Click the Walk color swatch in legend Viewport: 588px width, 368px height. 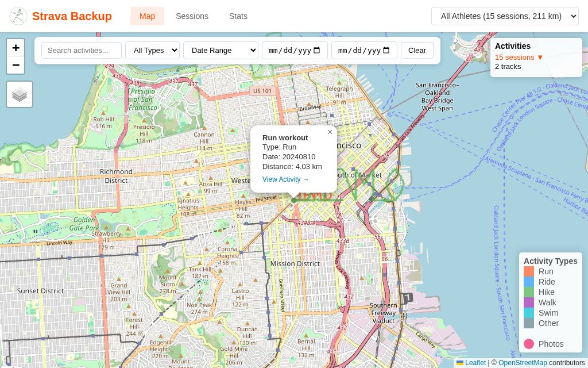529,302
